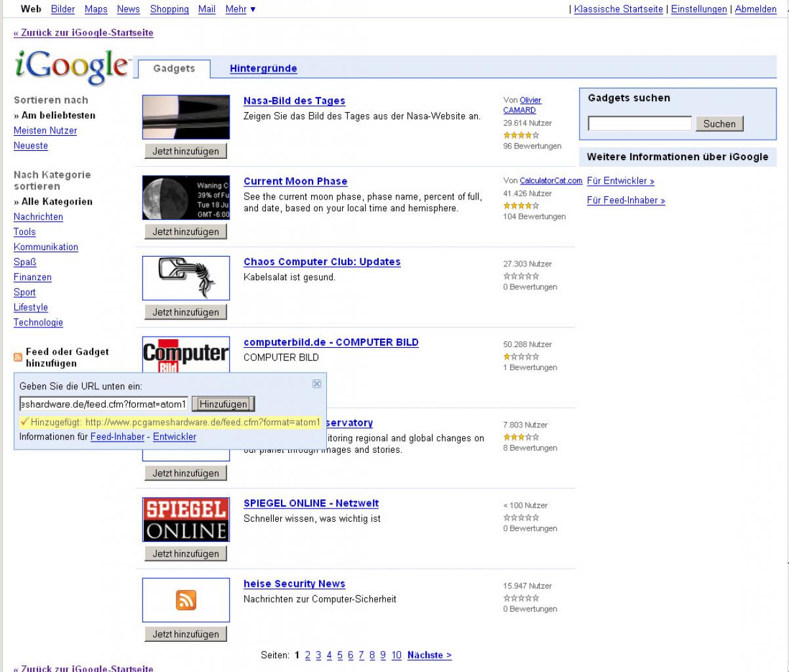
Task: Filter by Technologie category
Action: 39,322
